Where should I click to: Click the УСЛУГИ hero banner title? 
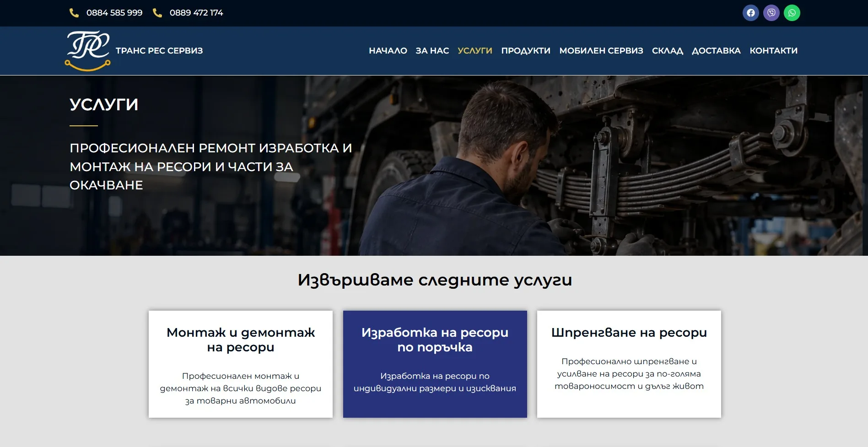coord(104,105)
